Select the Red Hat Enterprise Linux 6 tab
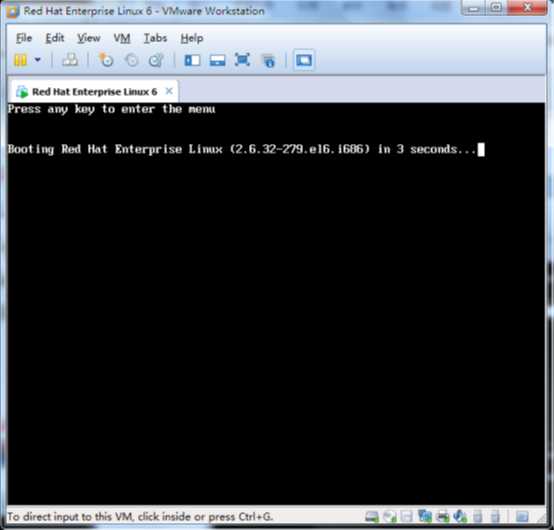554x530 pixels. click(94, 92)
